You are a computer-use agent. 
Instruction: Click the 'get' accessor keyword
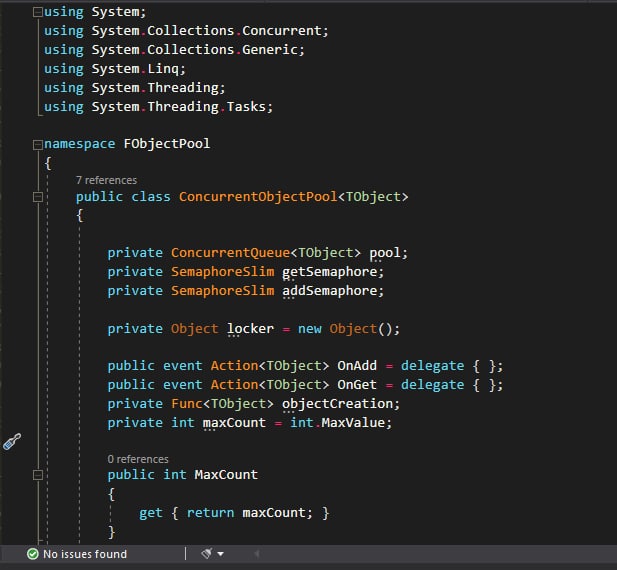coord(151,513)
